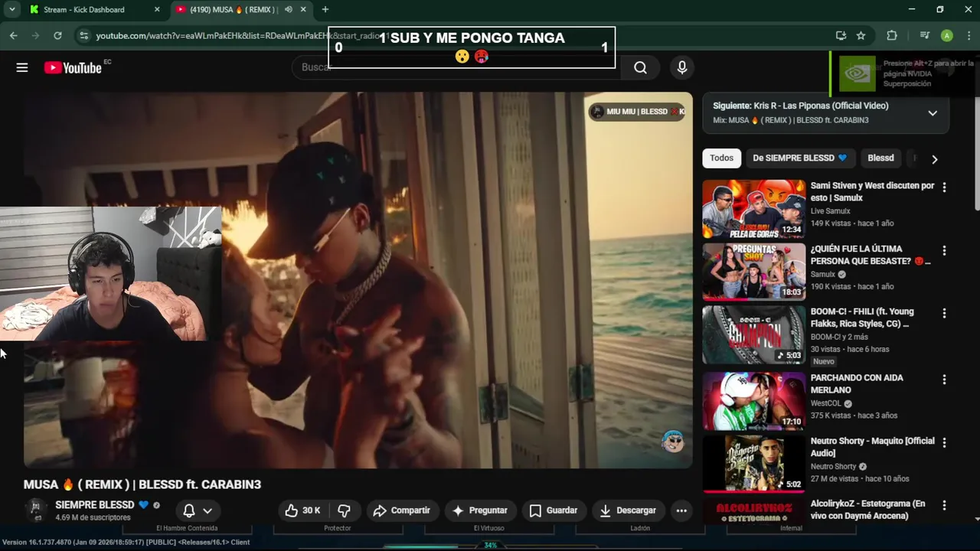Go back with the browser arrow
The height and width of the screenshot is (551, 980).
[13, 35]
